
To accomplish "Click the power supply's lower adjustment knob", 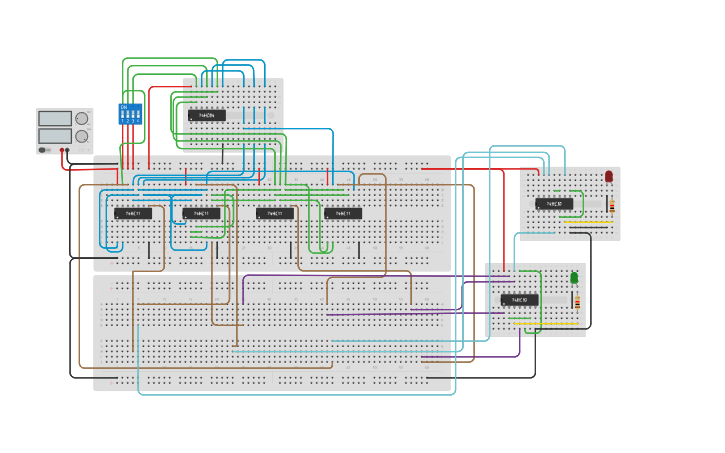I will point(82,136).
